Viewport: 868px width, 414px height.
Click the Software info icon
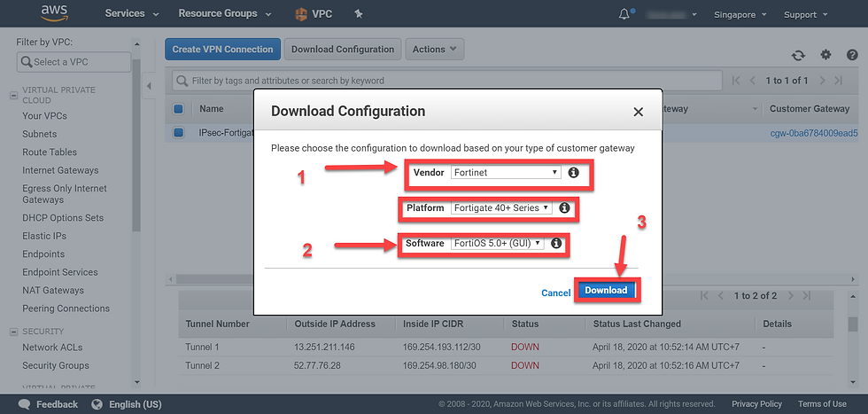[556, 243]
